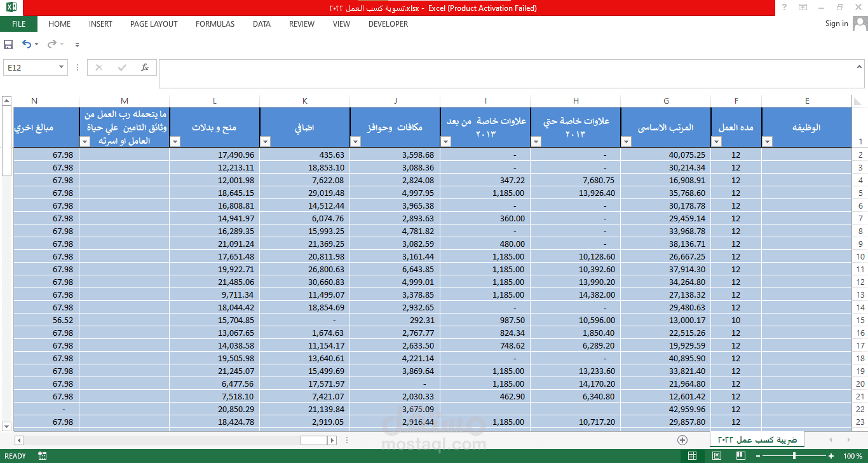Open filter dropdown for اضافي column
This screenshot has height=463, width=868.
coord(266,142)
